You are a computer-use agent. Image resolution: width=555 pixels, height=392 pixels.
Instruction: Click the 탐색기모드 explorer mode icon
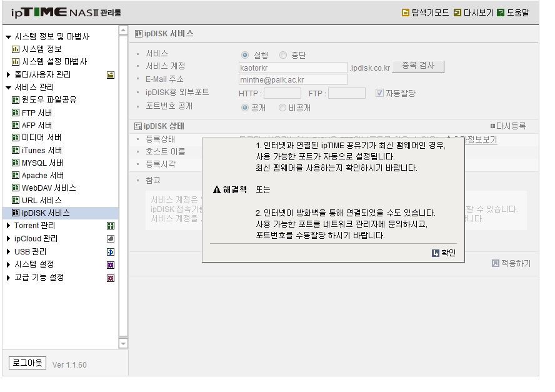coord(405,13)
